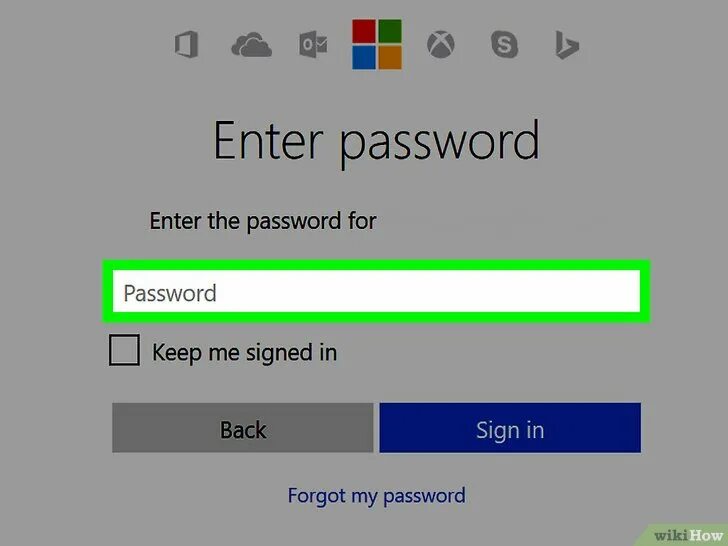Click the red square of the Microsoft logo
Image resolution: width=728 pixels, height=546 pixels.
(364, 31)
